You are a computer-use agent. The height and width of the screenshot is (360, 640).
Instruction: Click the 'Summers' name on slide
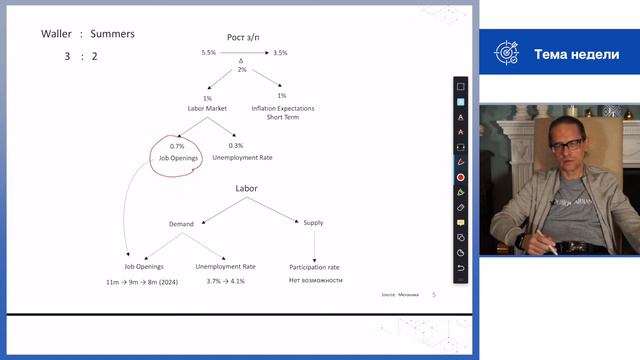[112, 34]
